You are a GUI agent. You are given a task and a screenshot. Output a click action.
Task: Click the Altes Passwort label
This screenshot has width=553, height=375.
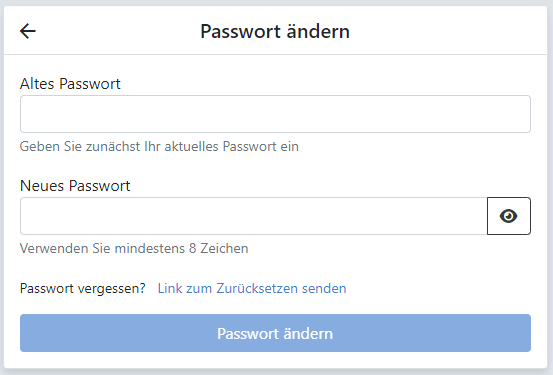(70, 84)
